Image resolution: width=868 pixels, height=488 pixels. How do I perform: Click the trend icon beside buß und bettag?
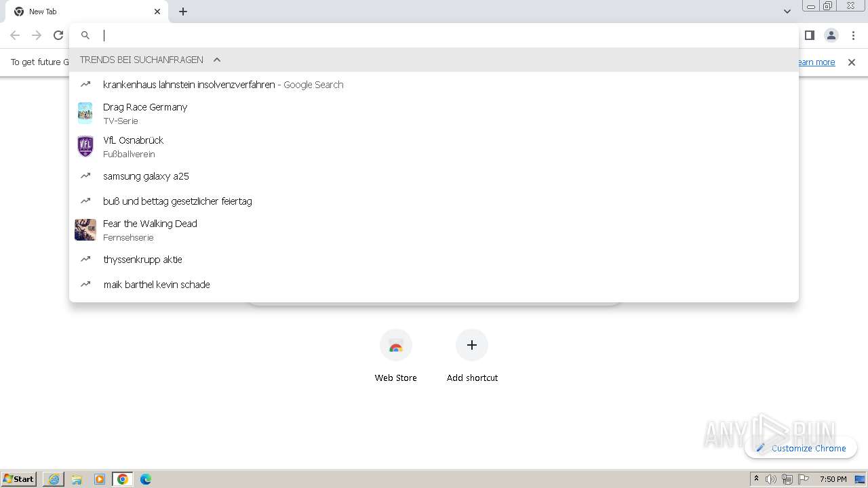click(x=85, y=201)
